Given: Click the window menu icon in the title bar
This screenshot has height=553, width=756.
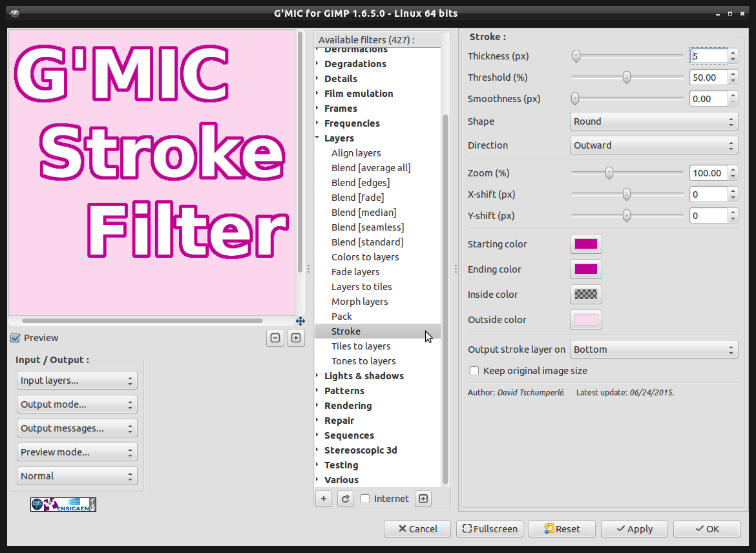Looking at the screenshot, I should click(14, 13).
